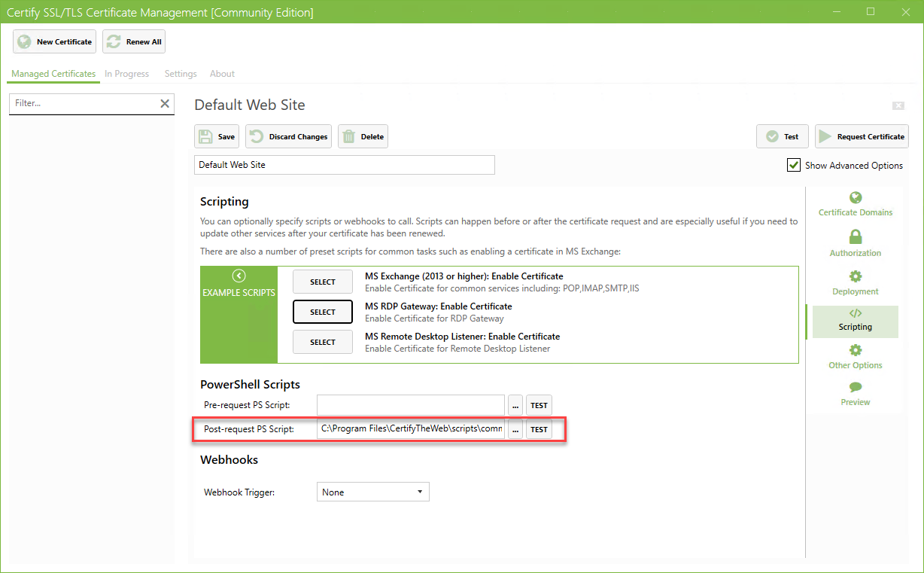Screen dimensions: 924x573
Task: Open the In Progress tab
Action: pos(126,74)
